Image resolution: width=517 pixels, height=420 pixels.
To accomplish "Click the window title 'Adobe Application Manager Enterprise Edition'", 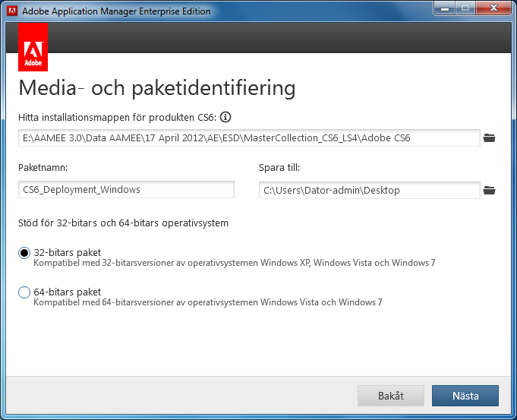I will point(116,11).
